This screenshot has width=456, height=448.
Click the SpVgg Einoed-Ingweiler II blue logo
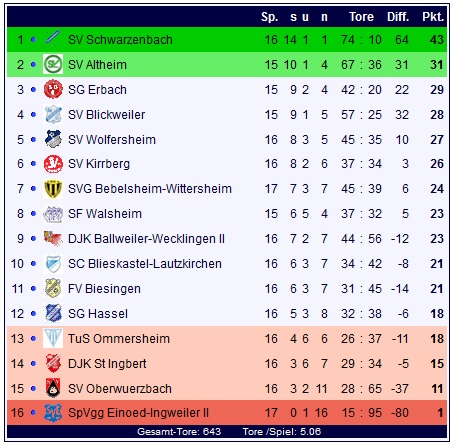(x=53, y=413)
